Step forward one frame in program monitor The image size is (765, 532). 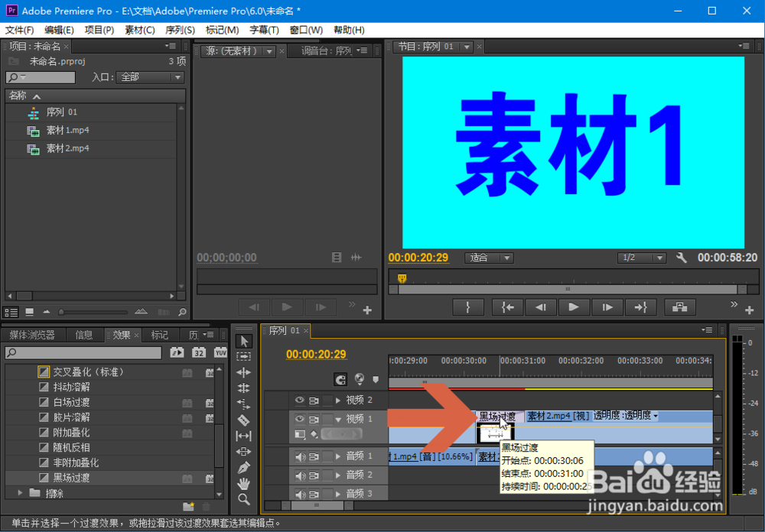tap(607, 307)
